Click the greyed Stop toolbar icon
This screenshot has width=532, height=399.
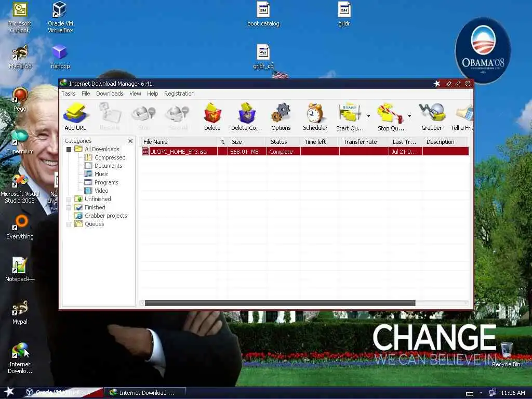pyautogui.click(x=143, y=116)
